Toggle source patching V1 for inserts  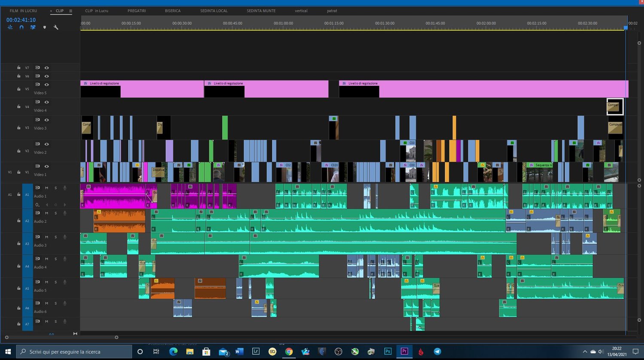pos(10,172)
